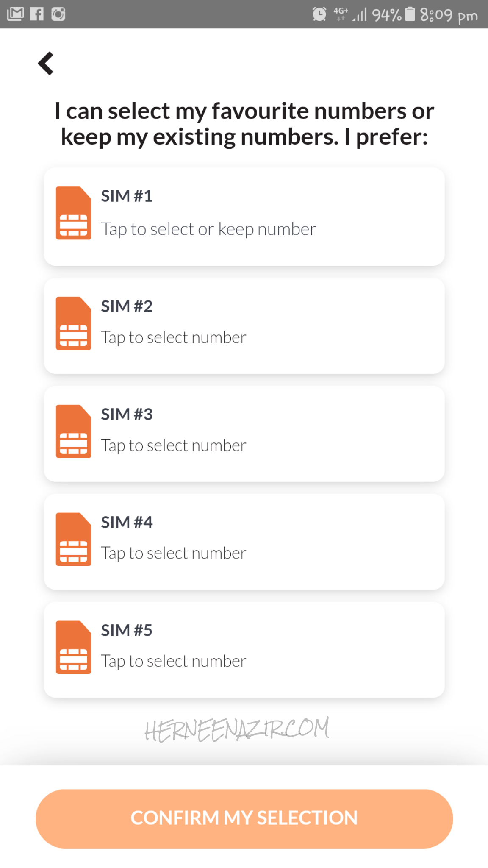This screenshot has height=868, width=488.
Task: Open the Gmail notification icon
Action: 16,14
